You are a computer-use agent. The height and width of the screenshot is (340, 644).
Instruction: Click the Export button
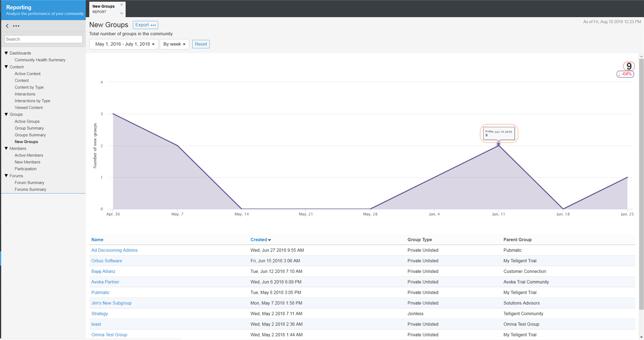point(145,25)
